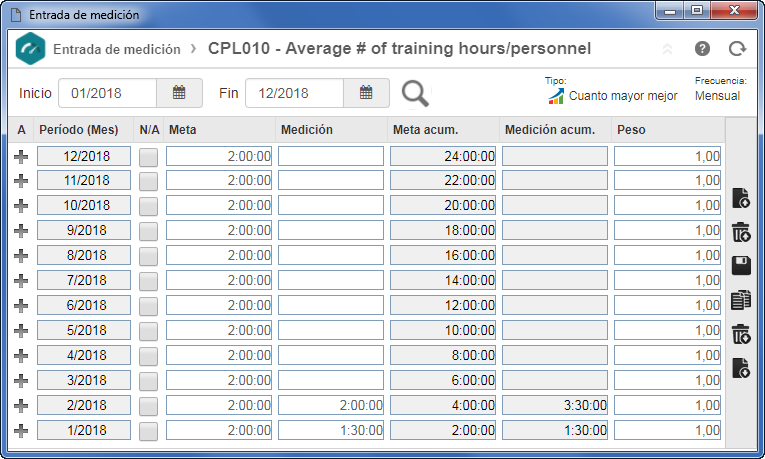
Task: Click the Medición value 2:00:00 for 2/2018
Action: point(331,405)
